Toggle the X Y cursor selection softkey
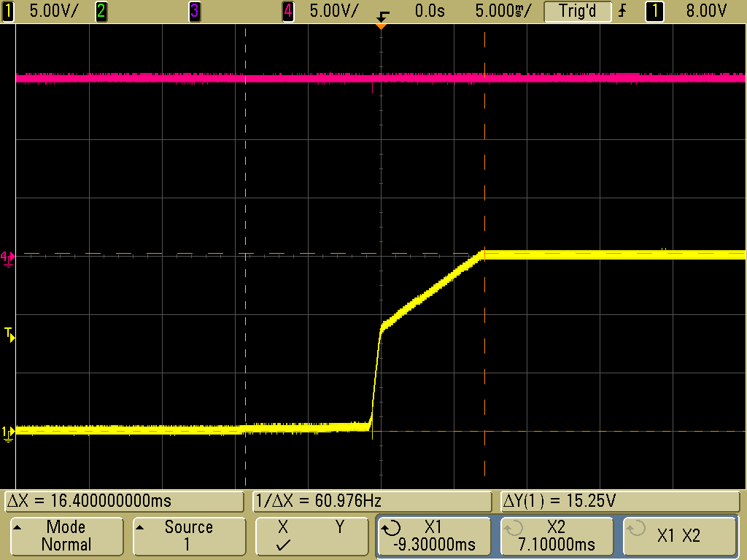The width and height of the screenshot is (747, 560). [311, 536]
